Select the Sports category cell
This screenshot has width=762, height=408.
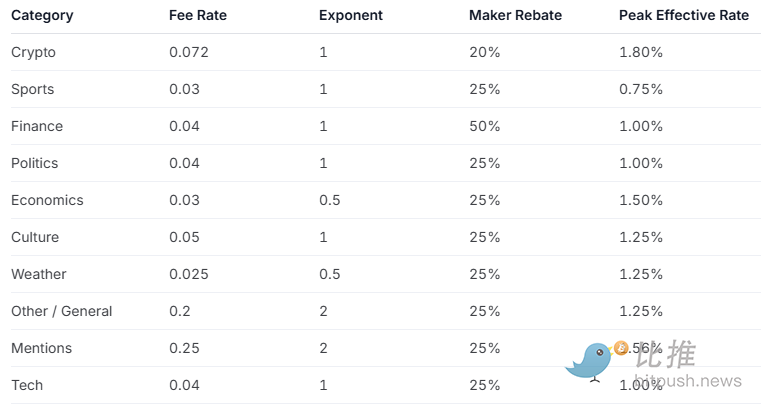(33, 89)
